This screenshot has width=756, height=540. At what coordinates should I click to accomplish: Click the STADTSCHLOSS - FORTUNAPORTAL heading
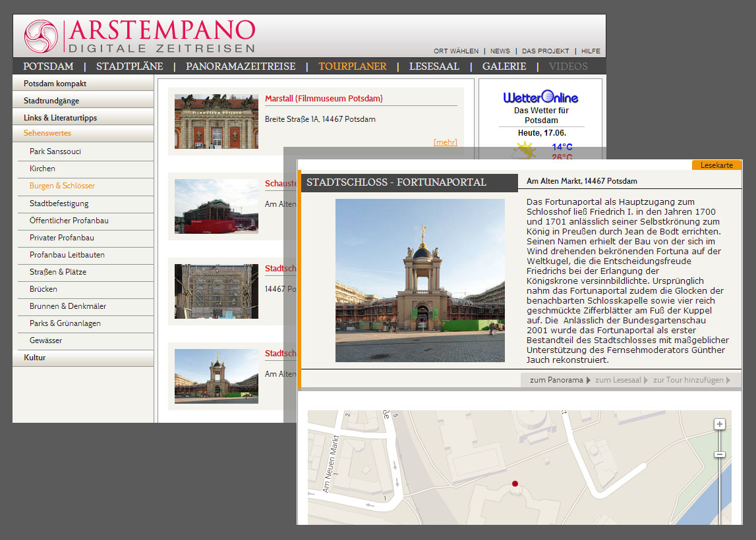coord(396,182)
